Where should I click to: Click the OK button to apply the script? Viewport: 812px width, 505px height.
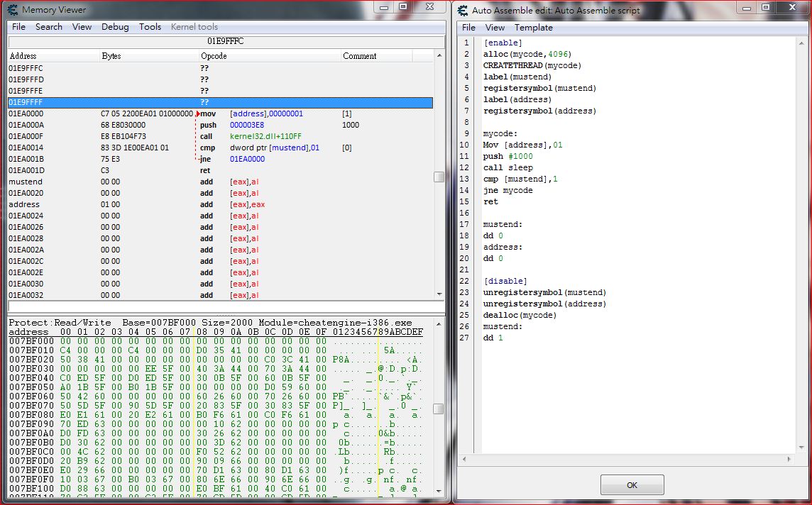[x=631, y=484]
